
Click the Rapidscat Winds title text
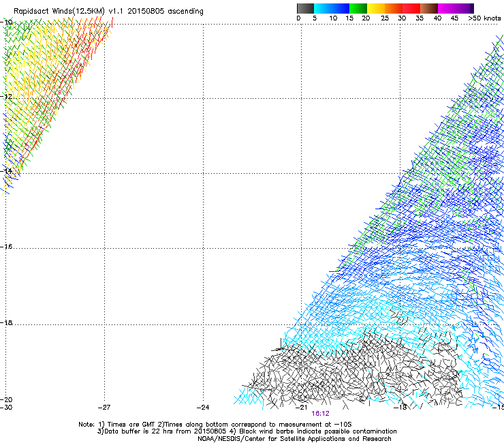(x=108, y=12)
